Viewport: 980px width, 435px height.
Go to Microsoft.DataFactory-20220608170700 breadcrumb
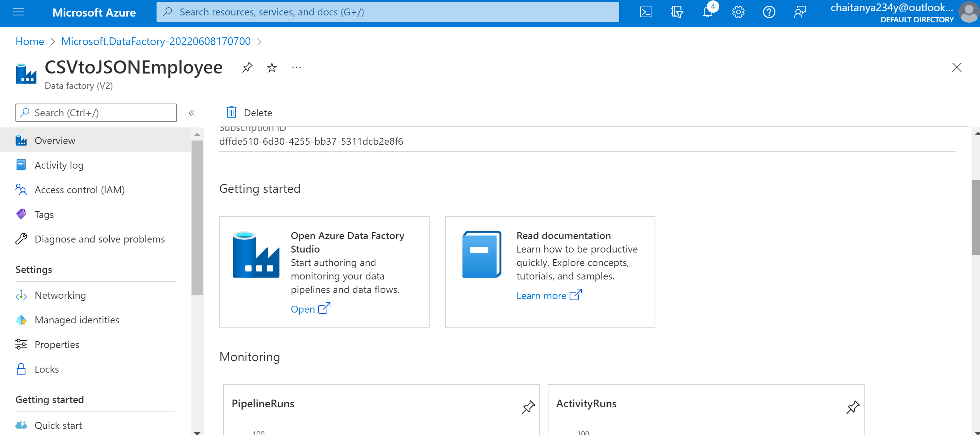point(156,41)
